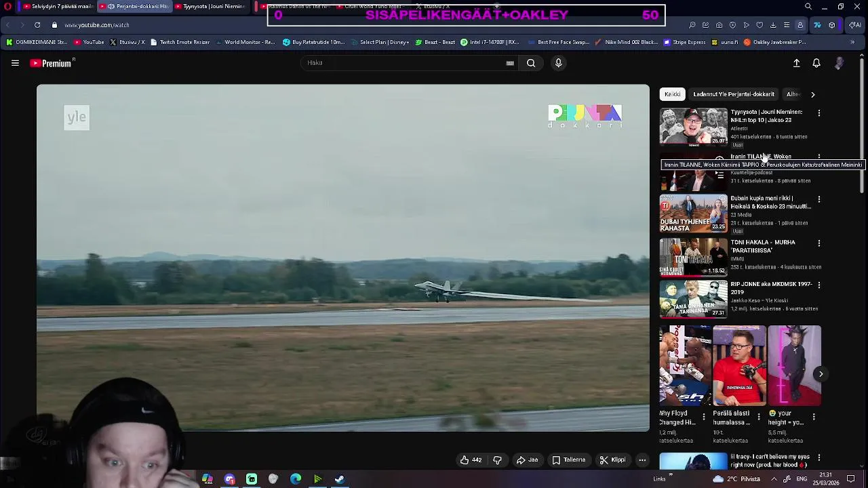Share the video with the Jaa button
Viewport: 868px width, 488px height.
tap(527, 460)
